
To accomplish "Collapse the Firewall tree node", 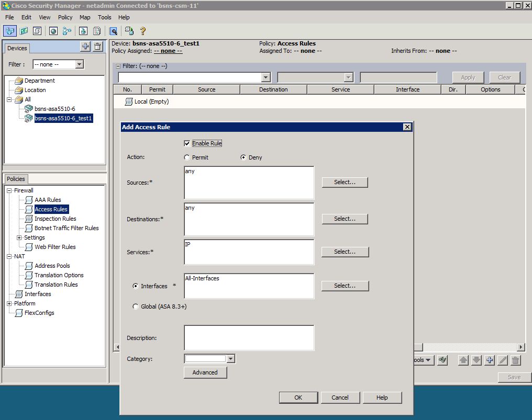I will 9,190.
